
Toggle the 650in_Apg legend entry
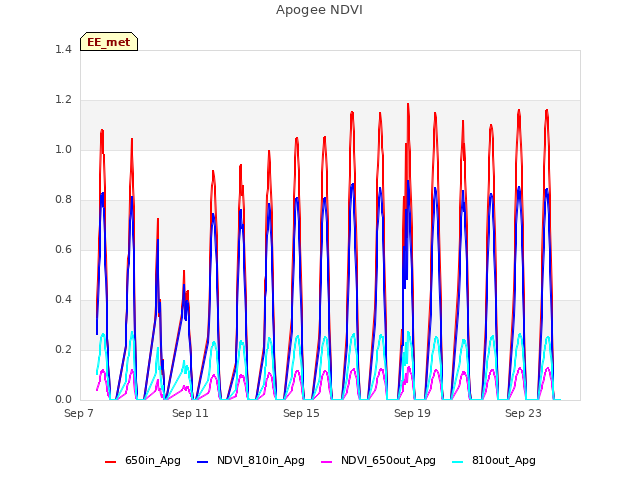(142, 460)
